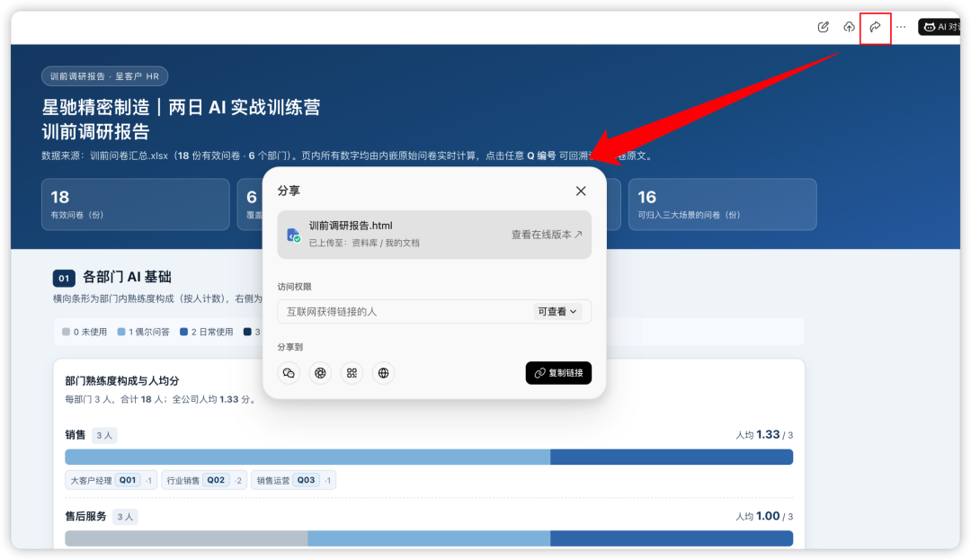Screen dimensions: 971x560
Task: Click the 部门熟练度构成与人均分 card title
Action: pyautogui.click(x=122, y=380)
